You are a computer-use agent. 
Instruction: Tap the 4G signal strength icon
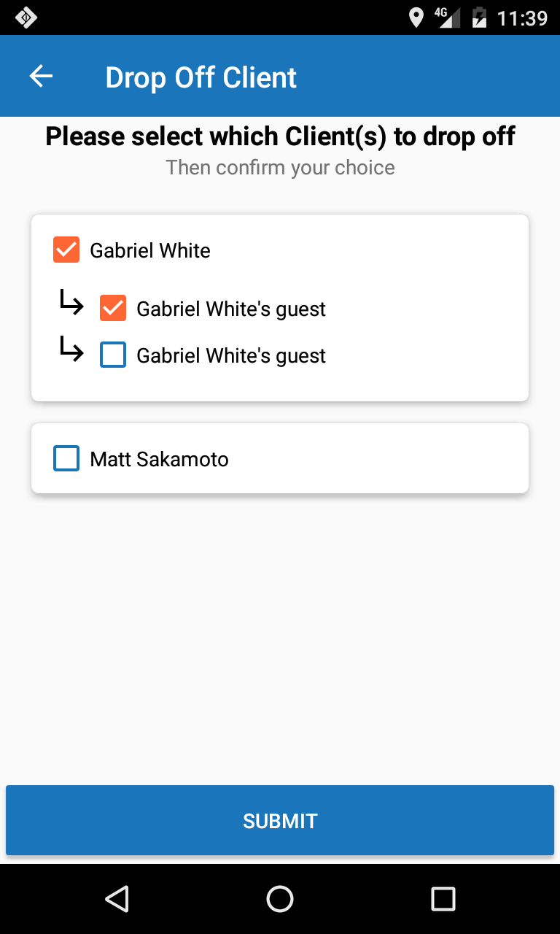pyautogui.click(x=447, y=18)
